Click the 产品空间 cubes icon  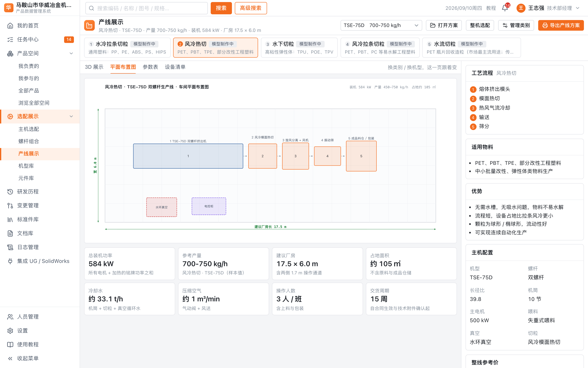coord(10,53)
